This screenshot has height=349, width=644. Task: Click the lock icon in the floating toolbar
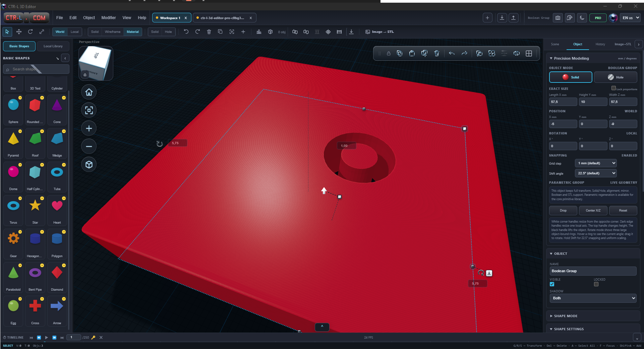[389, 53]
